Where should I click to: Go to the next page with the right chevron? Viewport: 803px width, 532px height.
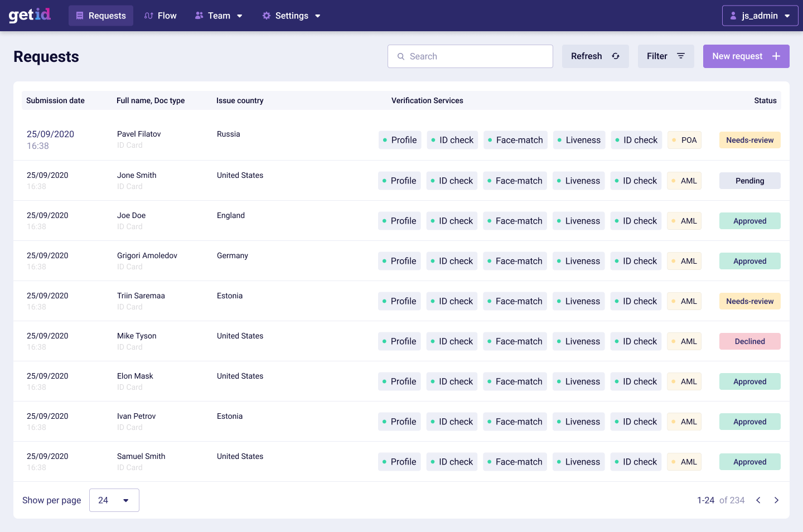pos(776,500)
